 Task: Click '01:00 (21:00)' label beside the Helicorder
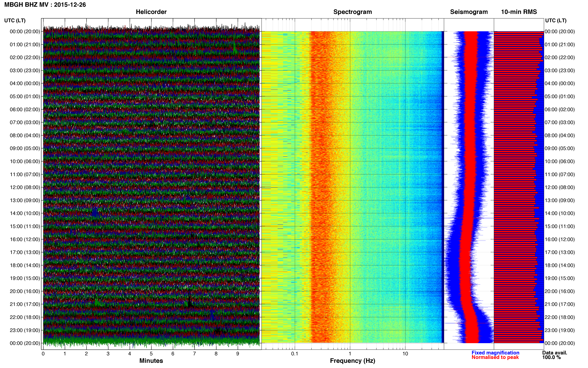click(x=25, y=45)
